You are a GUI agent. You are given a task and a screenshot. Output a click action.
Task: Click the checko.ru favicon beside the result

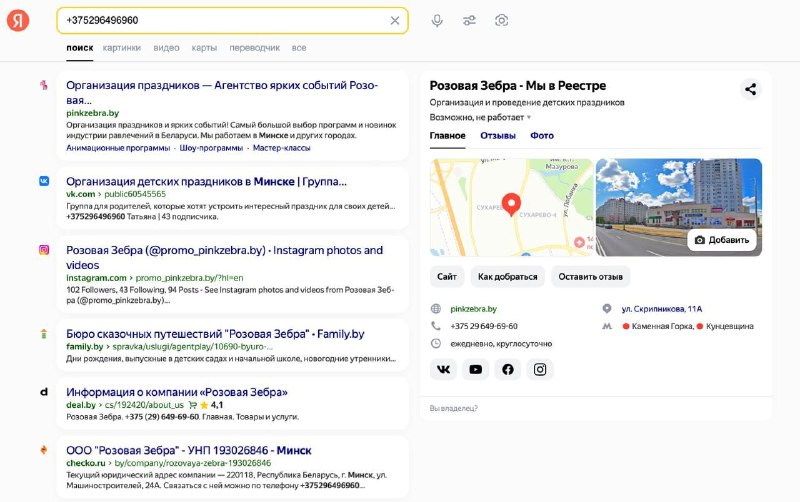click(x=44, y=450)
